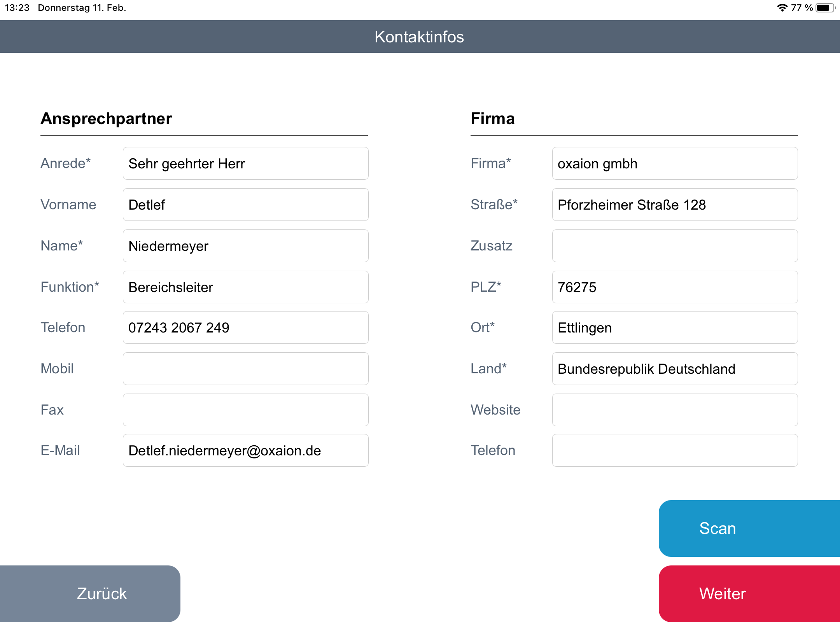Open the Anrede salutation field
The image size is (840, 630).
click(x=245, y=163)
